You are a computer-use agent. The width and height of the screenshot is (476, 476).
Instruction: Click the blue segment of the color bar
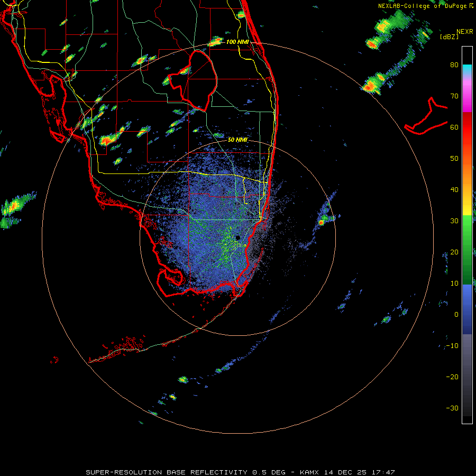click(x=467, y=308)
